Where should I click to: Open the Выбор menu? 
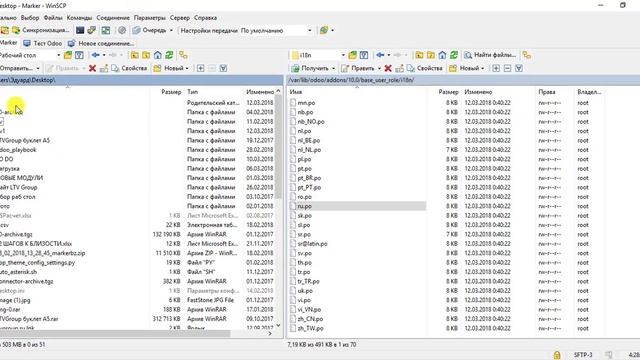click(30, 18)
